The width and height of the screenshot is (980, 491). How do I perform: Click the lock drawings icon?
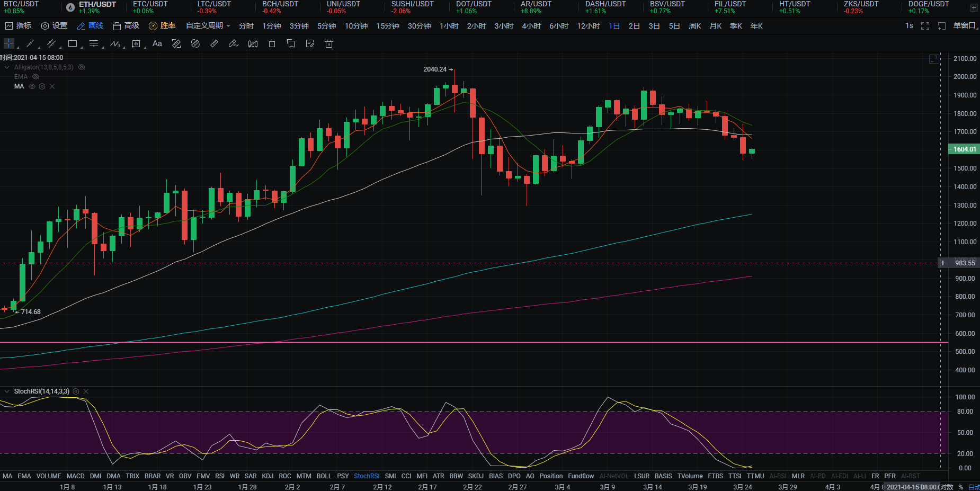pyautogui.click(x=272, y=43)
